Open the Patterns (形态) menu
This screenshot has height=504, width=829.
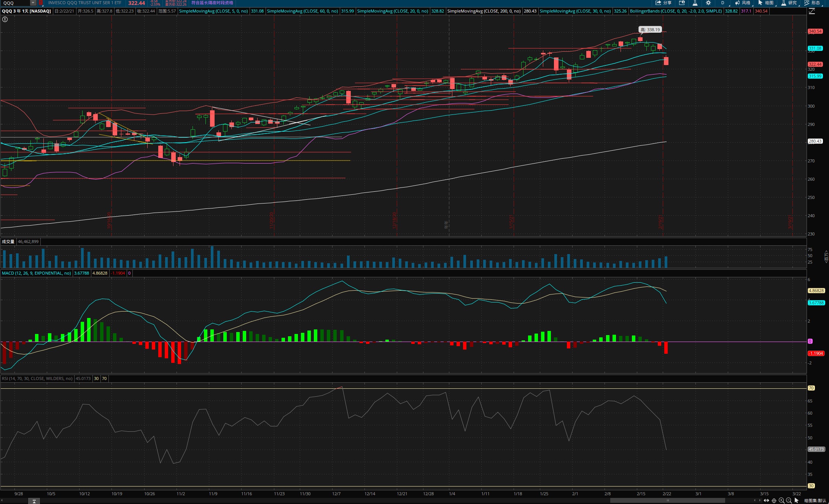[x=812, y=3]
